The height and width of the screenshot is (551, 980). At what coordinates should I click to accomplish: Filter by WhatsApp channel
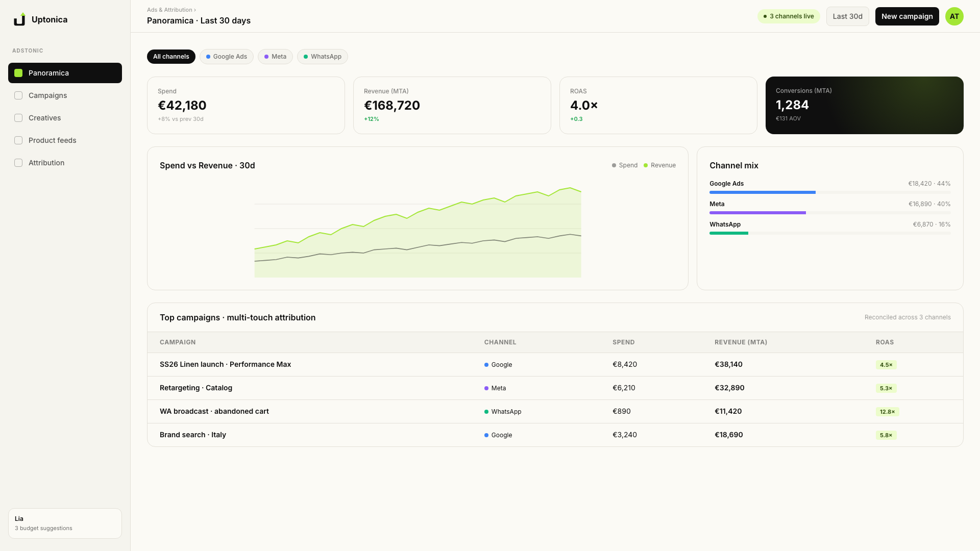point(323,57)
